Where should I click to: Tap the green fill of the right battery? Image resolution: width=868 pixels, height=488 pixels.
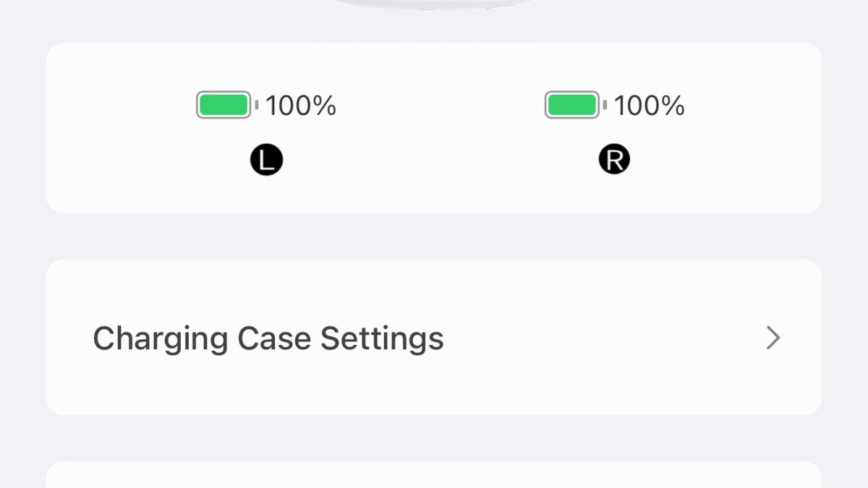click(572, 106)
